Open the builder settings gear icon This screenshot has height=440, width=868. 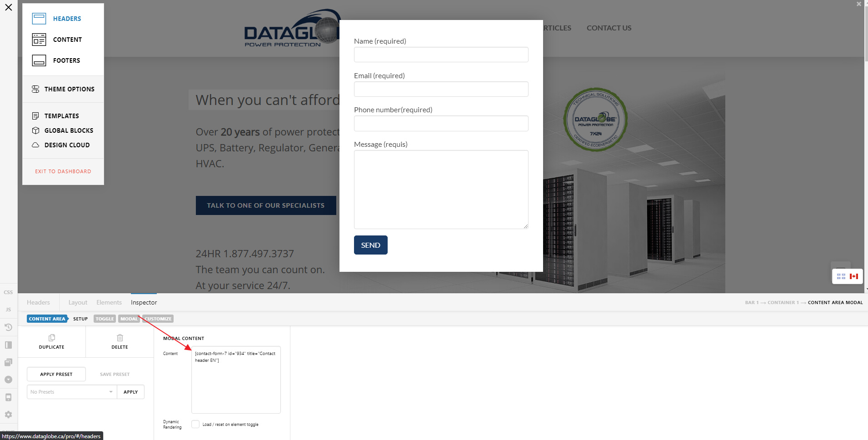coord(8,415)
